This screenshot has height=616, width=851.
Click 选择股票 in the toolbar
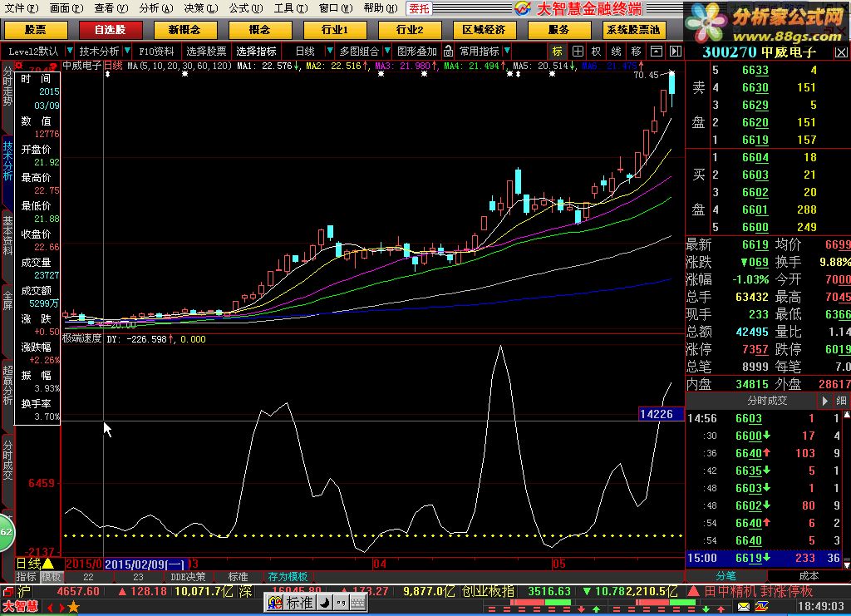coord(206,51)
